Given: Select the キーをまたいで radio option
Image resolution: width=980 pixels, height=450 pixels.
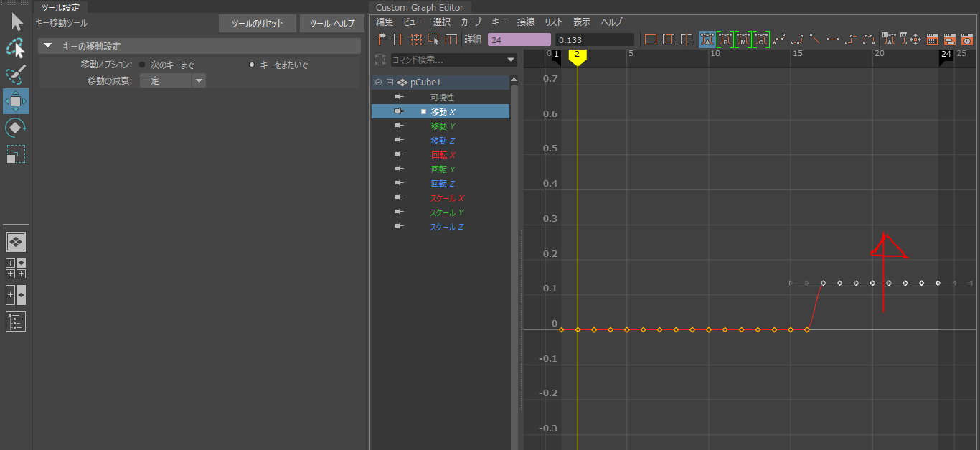Looking at the screenshot, I should [252, 65].
